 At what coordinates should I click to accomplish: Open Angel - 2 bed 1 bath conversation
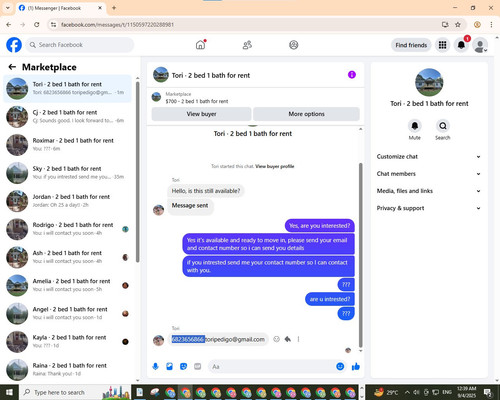[67, 313]
